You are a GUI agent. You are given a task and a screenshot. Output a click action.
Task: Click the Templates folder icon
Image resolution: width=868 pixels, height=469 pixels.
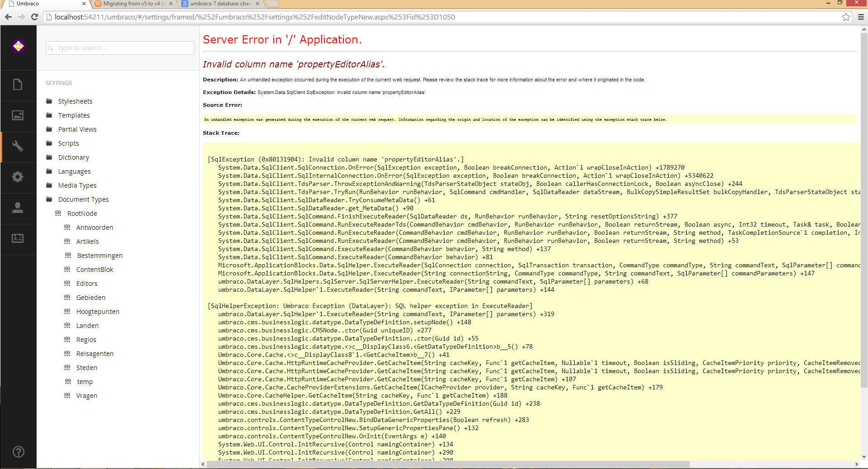(x=49, y=115)
